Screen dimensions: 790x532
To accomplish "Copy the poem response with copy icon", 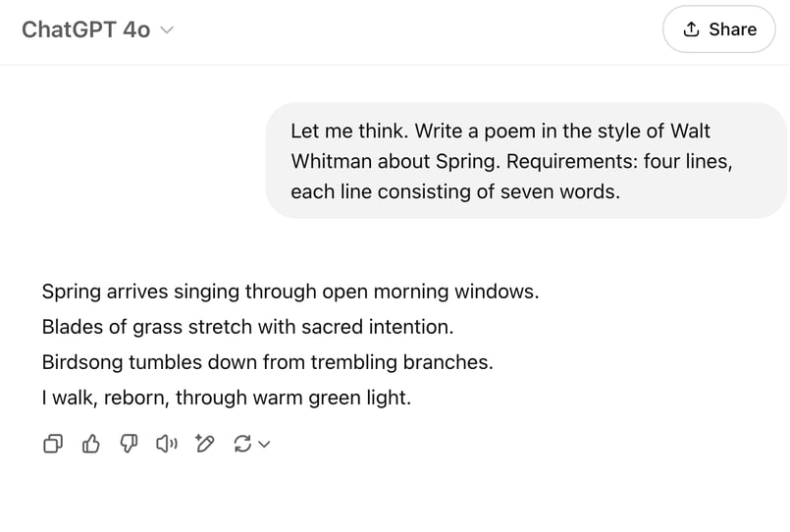I will pos(53,444).
